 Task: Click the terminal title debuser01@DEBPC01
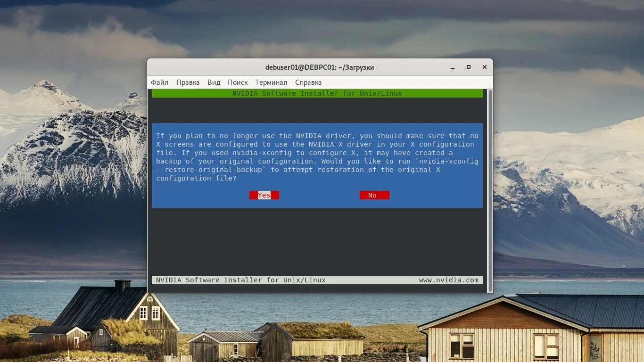(320, 67)
